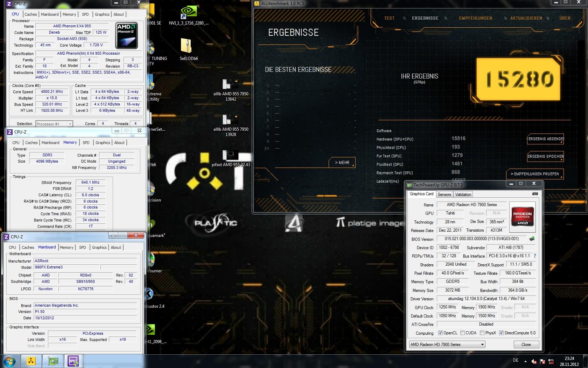The image size is (588, 368).
Task: Open alllb AMD 955 7950 13642 file
Action: pyautogui.click(x=231, y=90)
